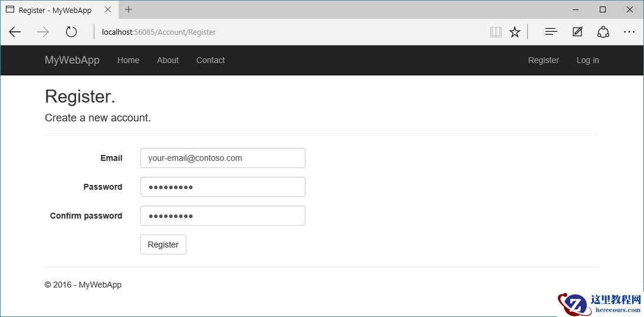Submit form with Register button
Viewport: 644px width, 317px height.
163,245
